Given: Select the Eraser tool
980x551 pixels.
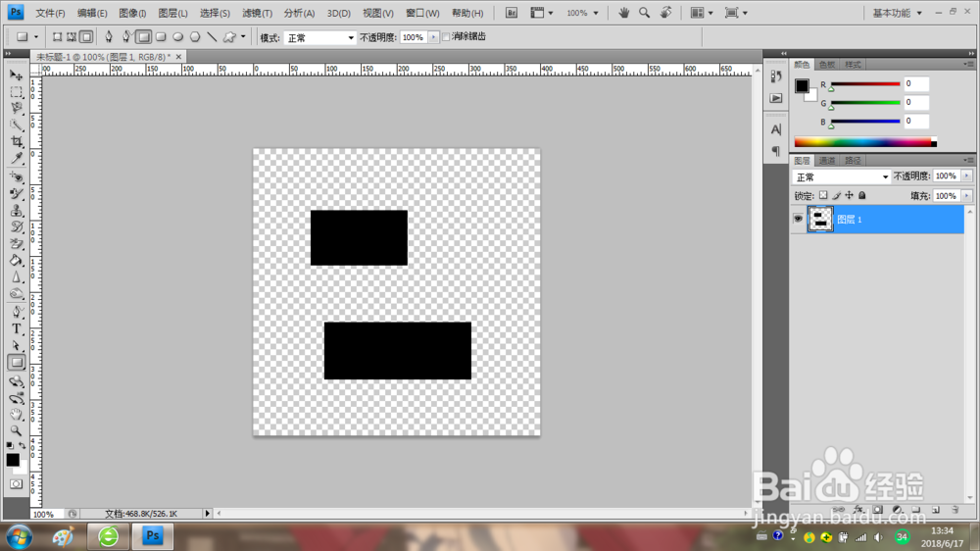Looking at the screenshot, I should click(x=17, y=244).
